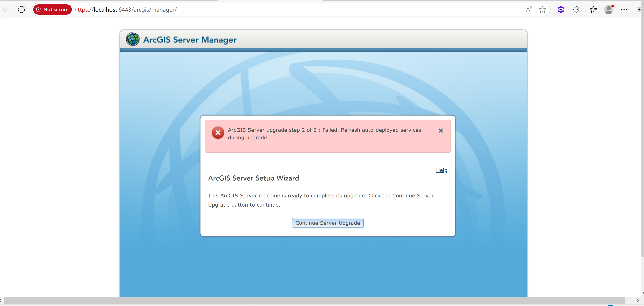Open the Extensions puzzle icon

click(576, 9)
